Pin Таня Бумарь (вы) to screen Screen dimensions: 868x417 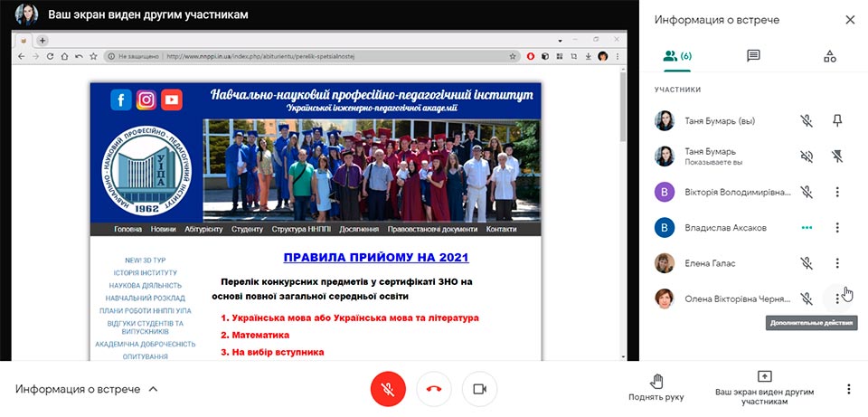coord(837,120)
